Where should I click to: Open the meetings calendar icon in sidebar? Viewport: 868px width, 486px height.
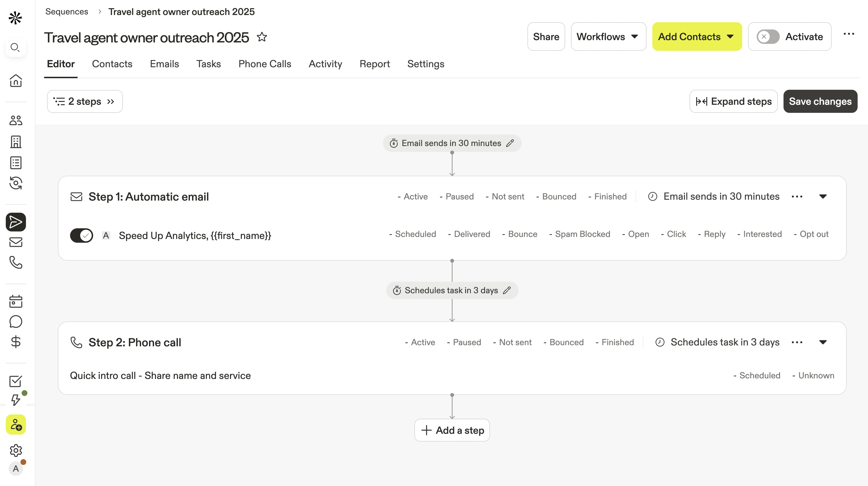16,301
